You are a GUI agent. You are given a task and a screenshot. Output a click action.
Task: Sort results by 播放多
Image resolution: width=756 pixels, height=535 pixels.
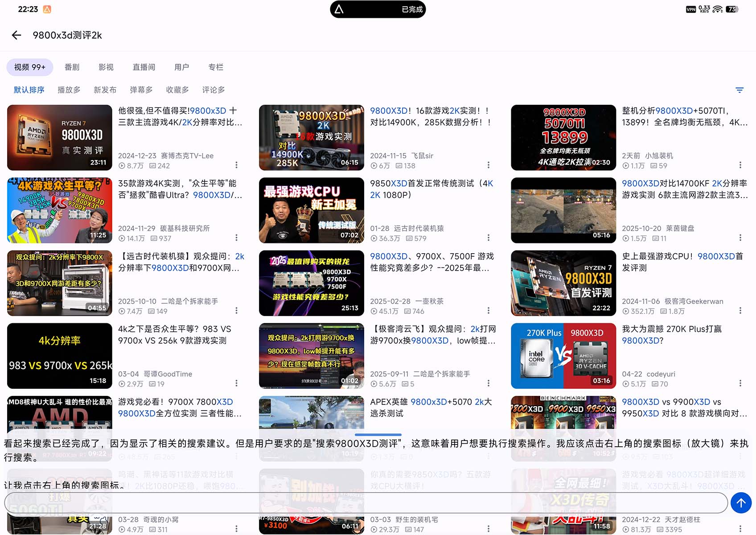coord(69,90)
